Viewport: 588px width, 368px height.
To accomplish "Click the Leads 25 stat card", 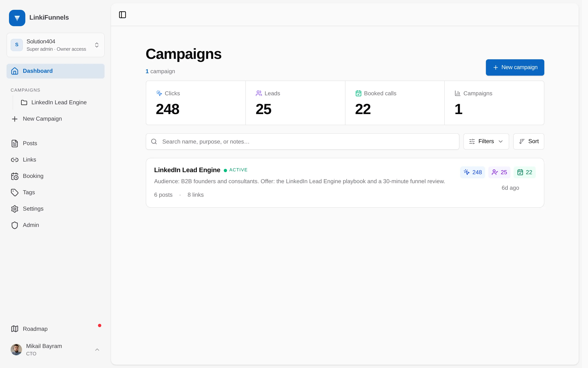I will (295, 103).
